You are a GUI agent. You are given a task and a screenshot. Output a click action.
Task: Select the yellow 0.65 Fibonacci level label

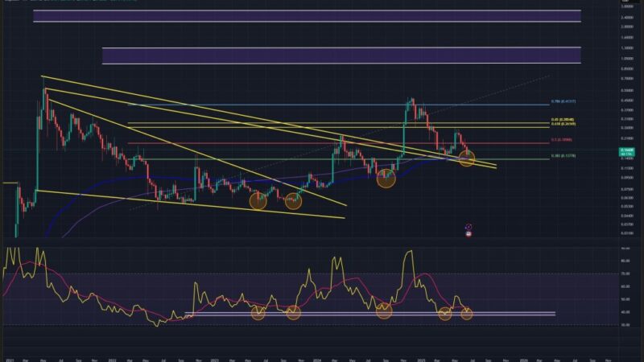(563, 120)
